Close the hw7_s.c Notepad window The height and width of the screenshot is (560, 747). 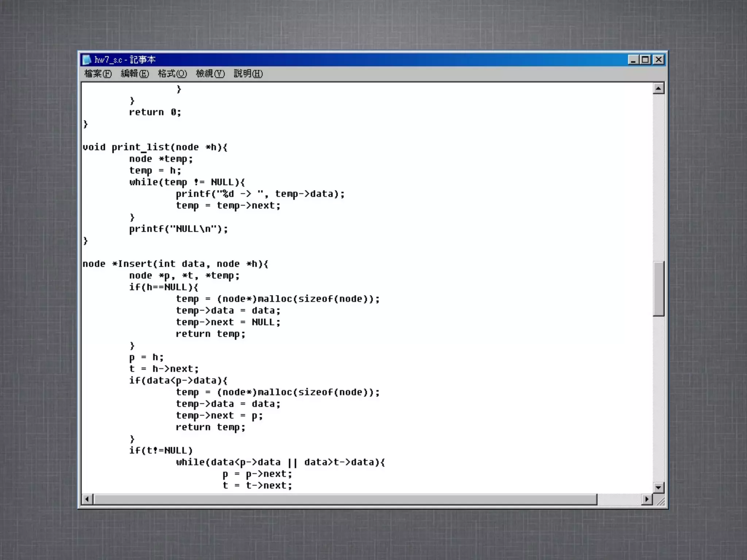click(659, 60)
